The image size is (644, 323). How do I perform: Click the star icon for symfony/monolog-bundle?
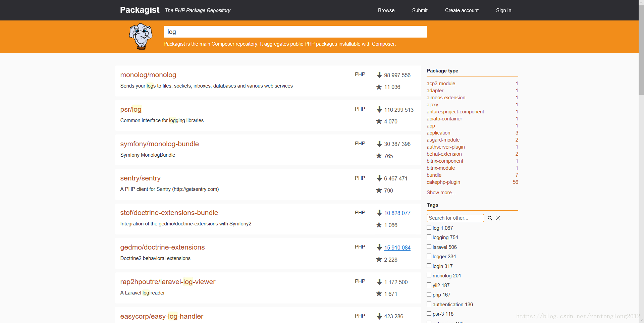379,156
